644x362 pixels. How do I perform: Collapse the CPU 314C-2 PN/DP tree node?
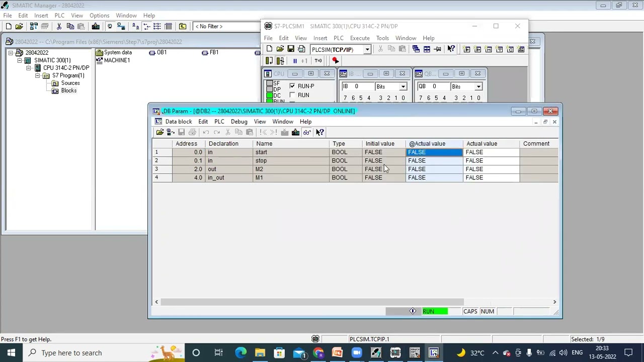pyautogui.click(x=29, y=68)
